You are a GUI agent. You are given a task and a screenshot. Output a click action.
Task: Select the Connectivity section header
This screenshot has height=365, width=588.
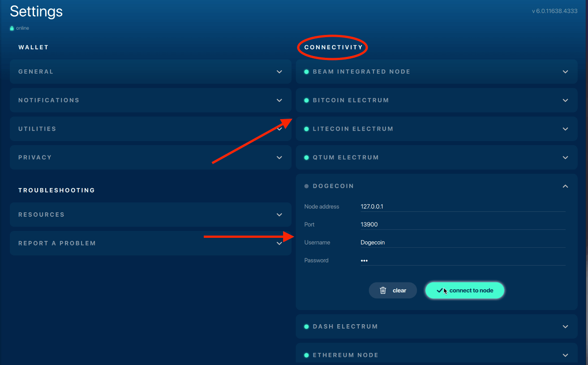tap(332, 47)
